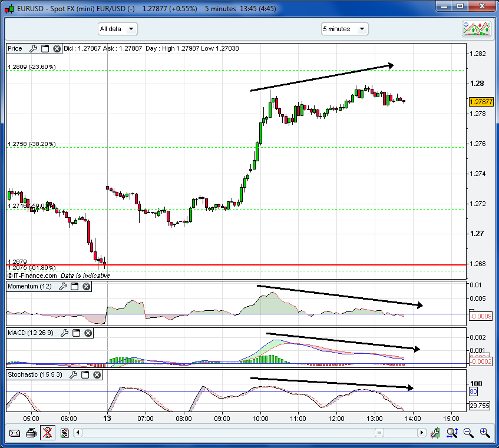Viewport: 499px width, 448px height.
Task: Maximize the Stochastic panel
Action: point(85,374)
